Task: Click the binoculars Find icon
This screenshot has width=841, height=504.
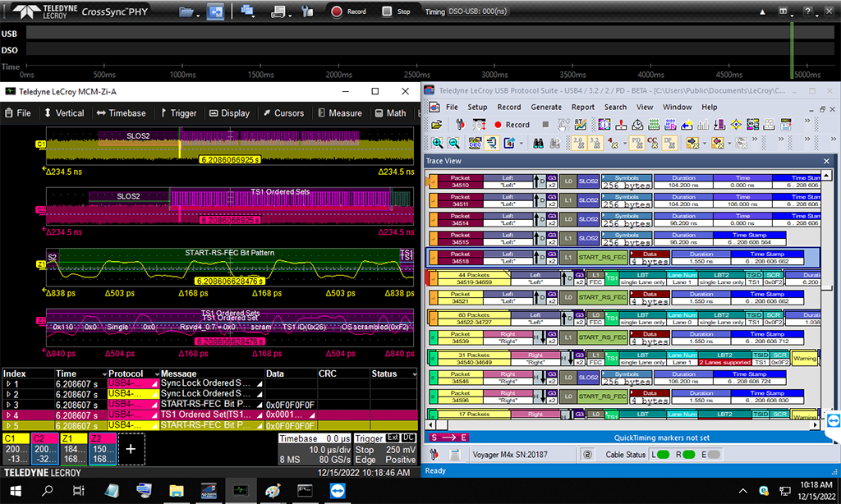Action: [540, 143]
